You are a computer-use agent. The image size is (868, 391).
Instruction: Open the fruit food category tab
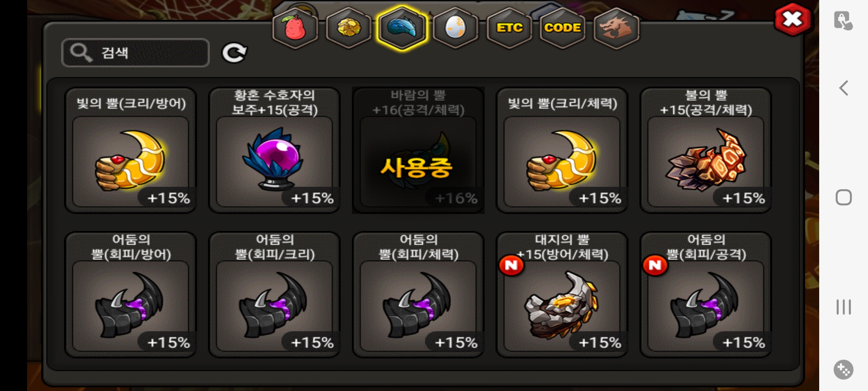pos(295,28)
